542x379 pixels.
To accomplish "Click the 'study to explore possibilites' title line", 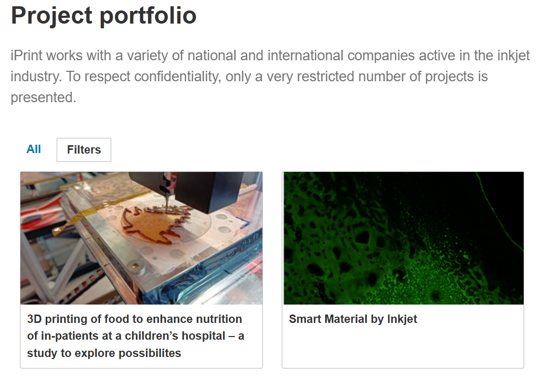I will [x=104, y=353].
